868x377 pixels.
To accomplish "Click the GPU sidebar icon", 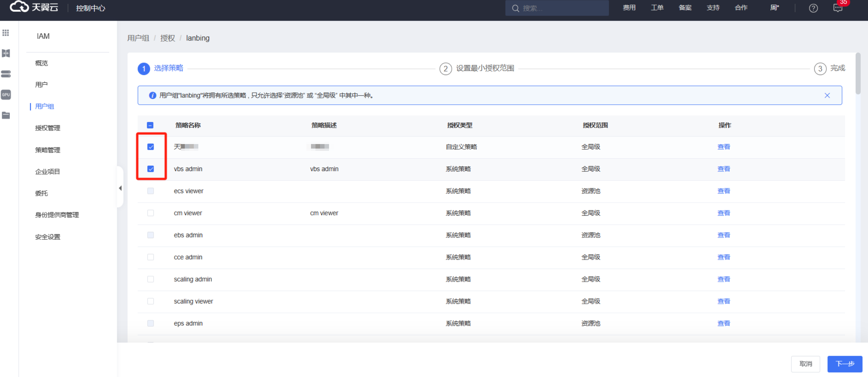I will 6,95.
